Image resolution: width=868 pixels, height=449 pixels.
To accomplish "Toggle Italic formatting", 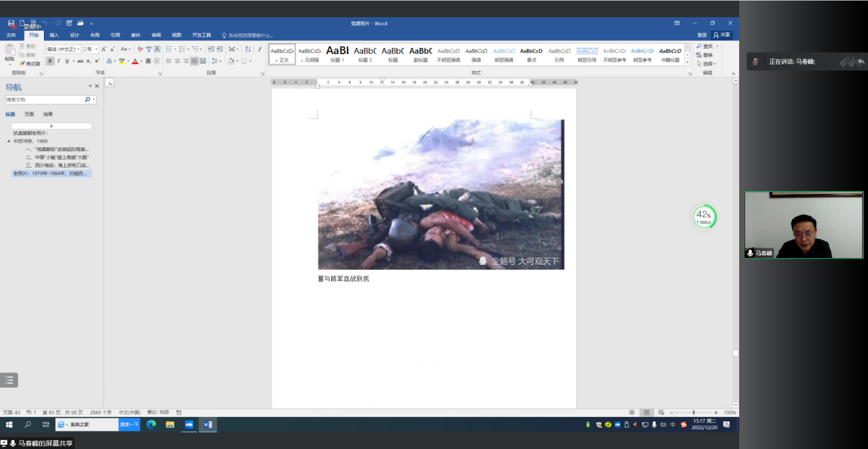I will click(x=58, y=61).
